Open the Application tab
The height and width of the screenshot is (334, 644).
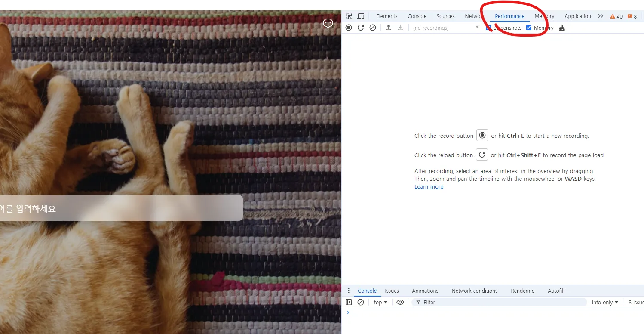(x=578, y=16)
